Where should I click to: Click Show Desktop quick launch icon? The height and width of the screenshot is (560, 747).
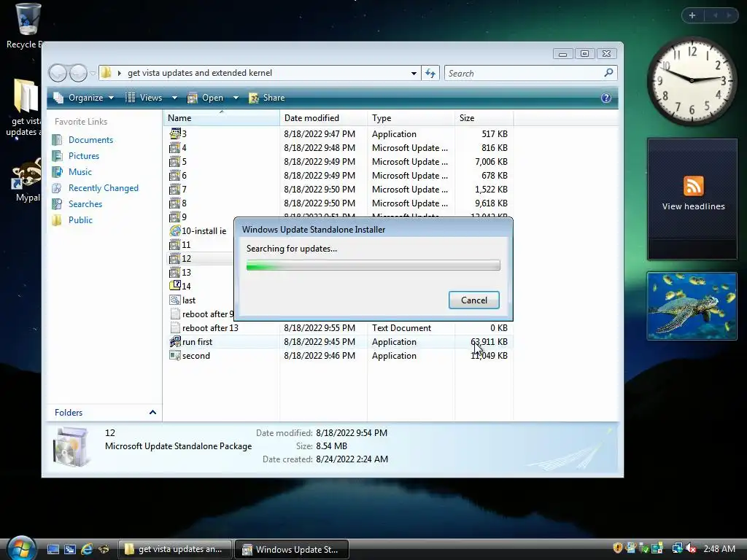coord(53,549)
